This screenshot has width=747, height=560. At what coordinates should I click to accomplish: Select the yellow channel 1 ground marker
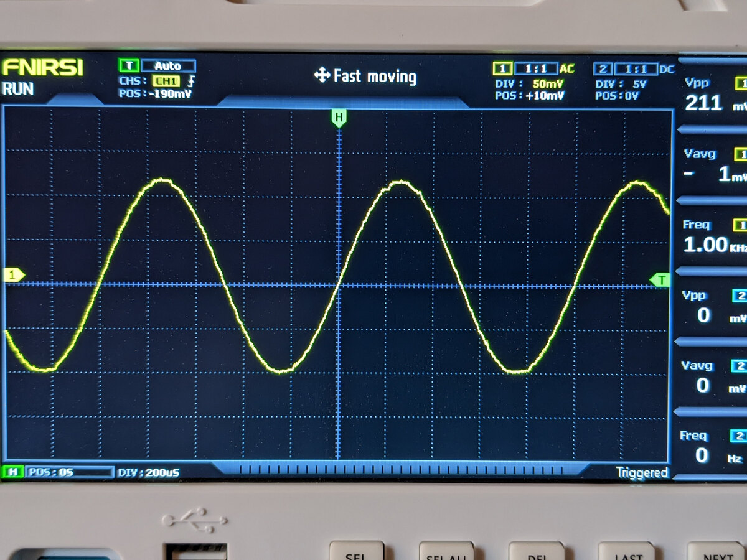tap(13, 274)
